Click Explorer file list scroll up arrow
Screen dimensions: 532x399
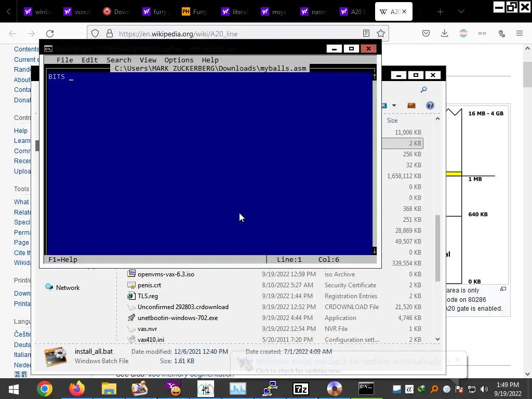pos(437,118)
